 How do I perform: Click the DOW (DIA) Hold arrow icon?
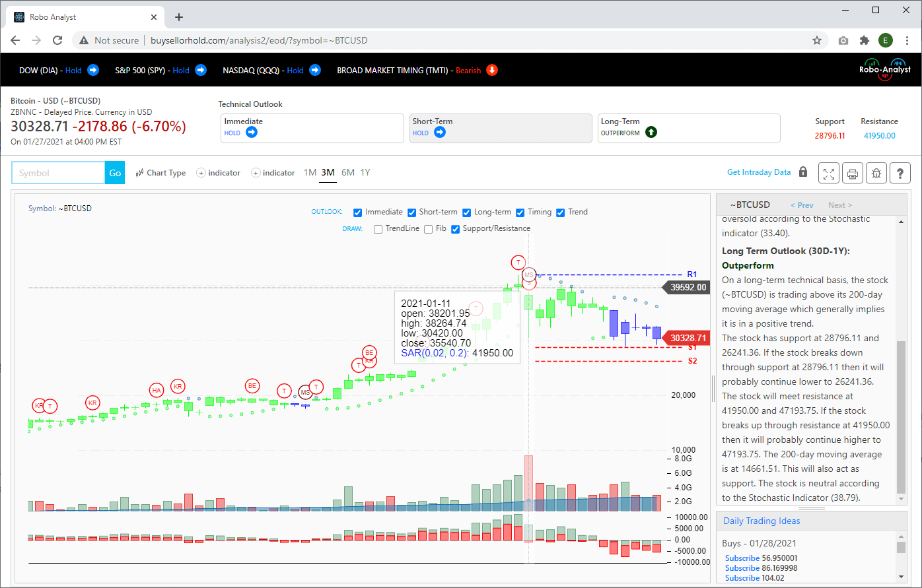coord(93,70)
